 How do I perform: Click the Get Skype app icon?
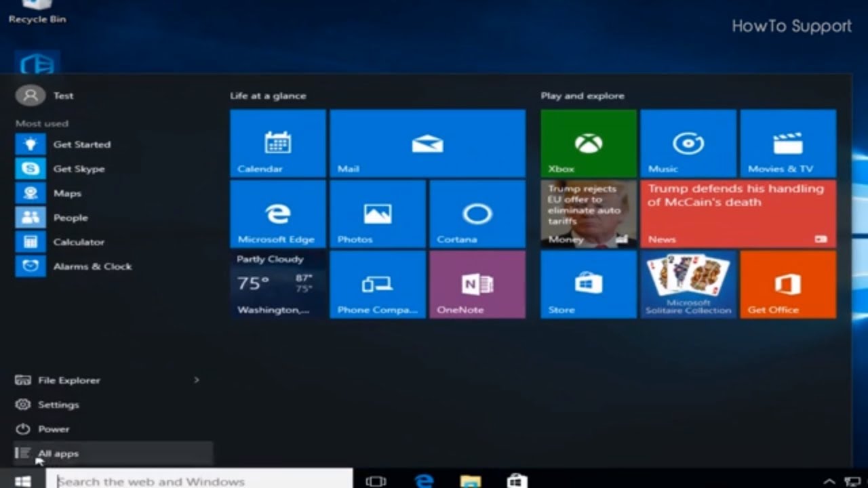(x=31, y=168)
